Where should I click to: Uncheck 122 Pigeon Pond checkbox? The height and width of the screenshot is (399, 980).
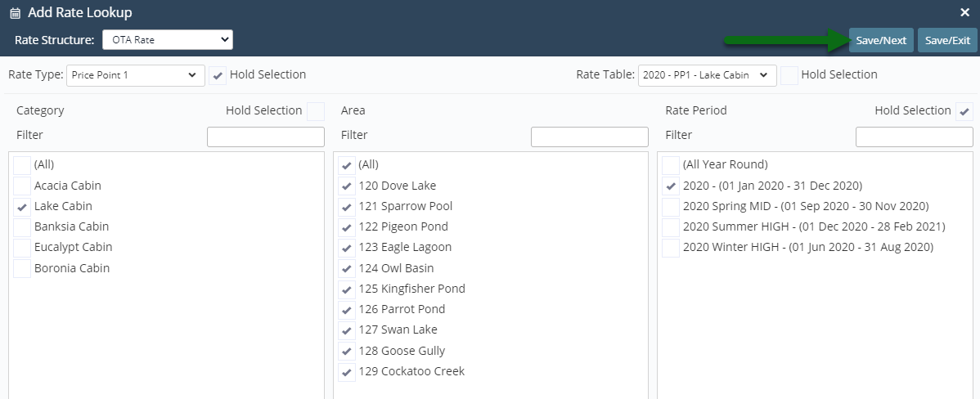pyautogui.click(x=346, y=227)
